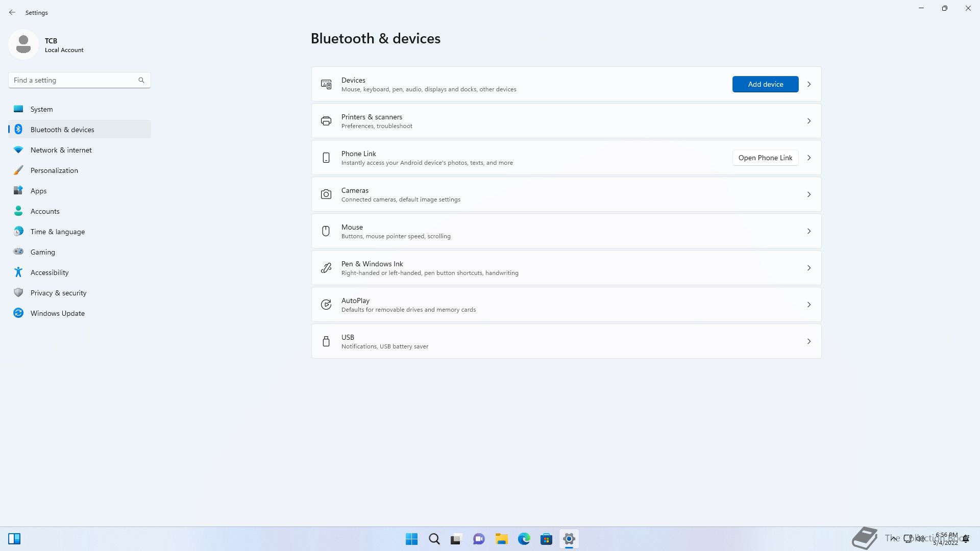Open Task View on the taskbar

[456, 539]
